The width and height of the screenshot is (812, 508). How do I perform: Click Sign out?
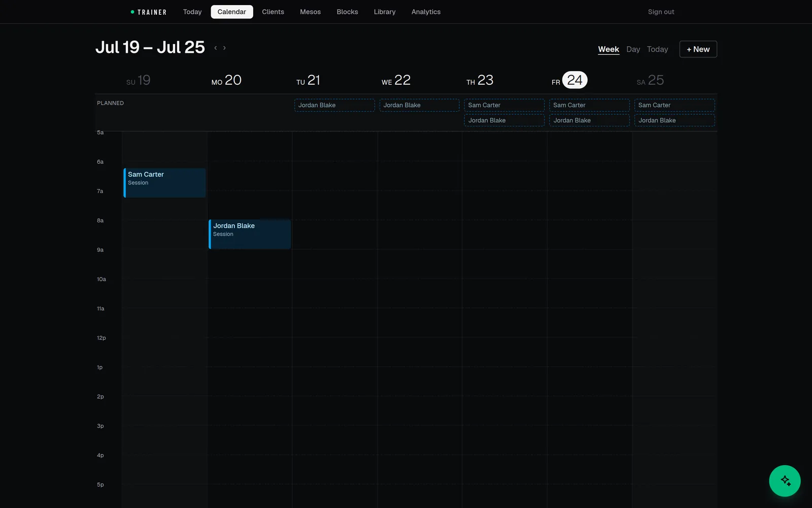click(661, 12)
